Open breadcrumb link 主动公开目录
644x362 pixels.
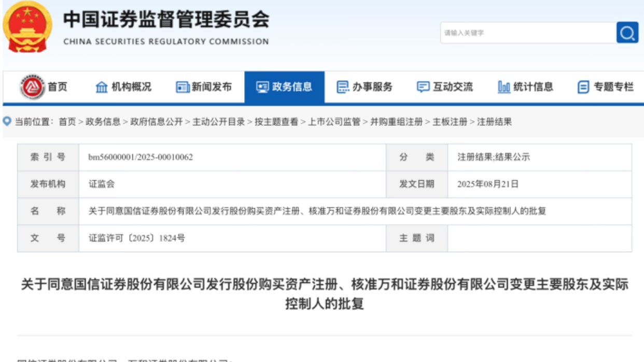(x=218, y=122)
